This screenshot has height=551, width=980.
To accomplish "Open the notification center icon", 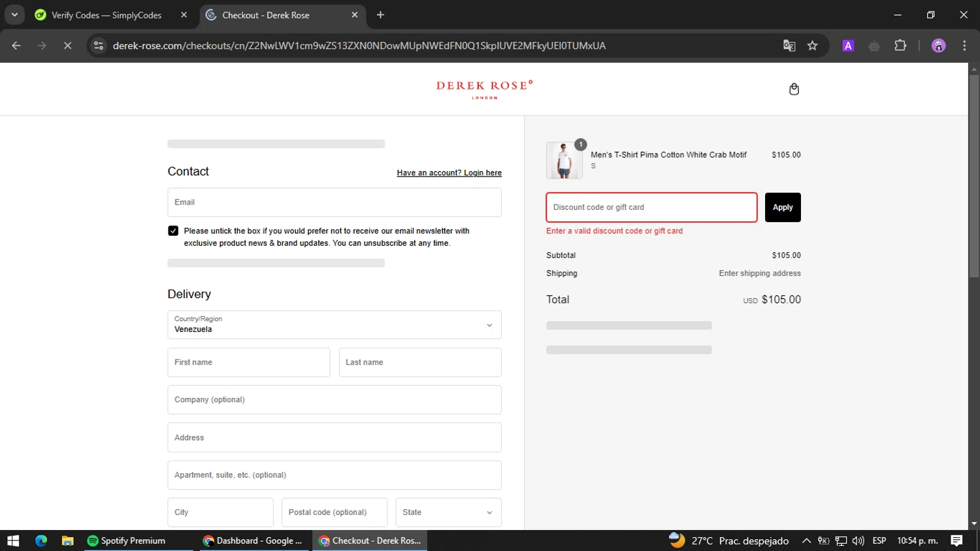I will click(956, 541).
